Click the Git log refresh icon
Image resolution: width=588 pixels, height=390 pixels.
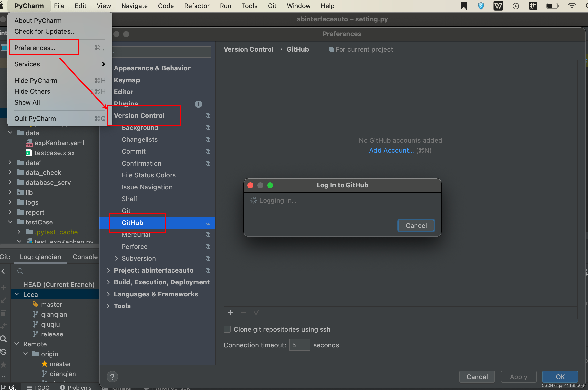(x=3, y=352)
